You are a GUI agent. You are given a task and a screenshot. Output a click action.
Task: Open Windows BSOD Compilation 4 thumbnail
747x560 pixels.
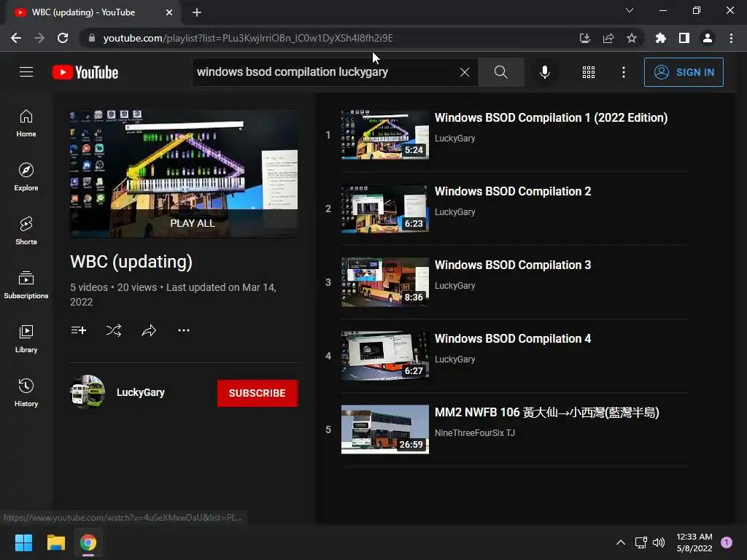pyautogui.click(x=385, y=356)
